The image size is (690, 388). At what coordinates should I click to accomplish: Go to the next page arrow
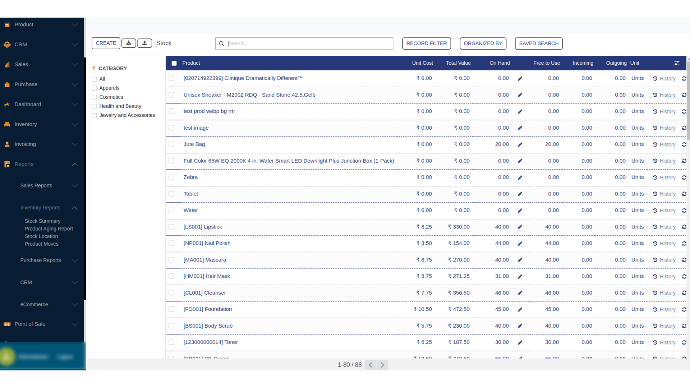point(382,365)
